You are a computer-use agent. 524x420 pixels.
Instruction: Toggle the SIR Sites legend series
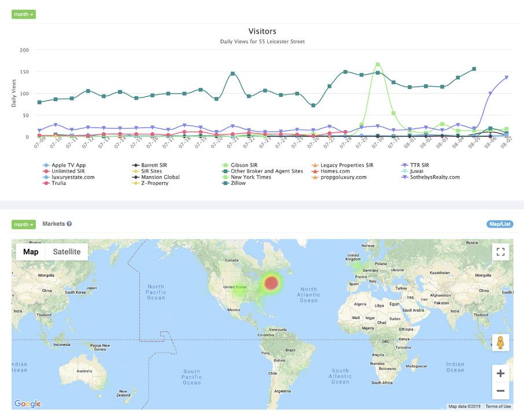(x=147, y=171)
